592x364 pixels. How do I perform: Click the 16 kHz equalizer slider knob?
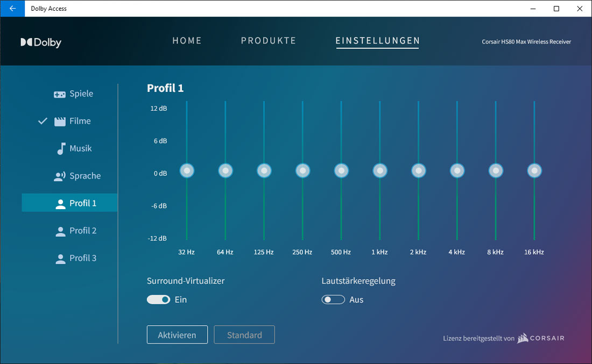(534, 170)
